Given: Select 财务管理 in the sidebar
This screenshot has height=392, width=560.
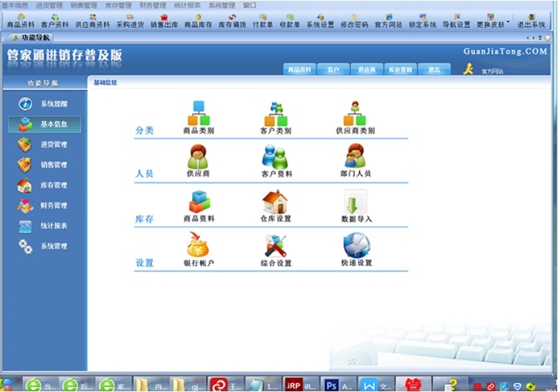Looking at the screenshot, I should pos(45,206).
